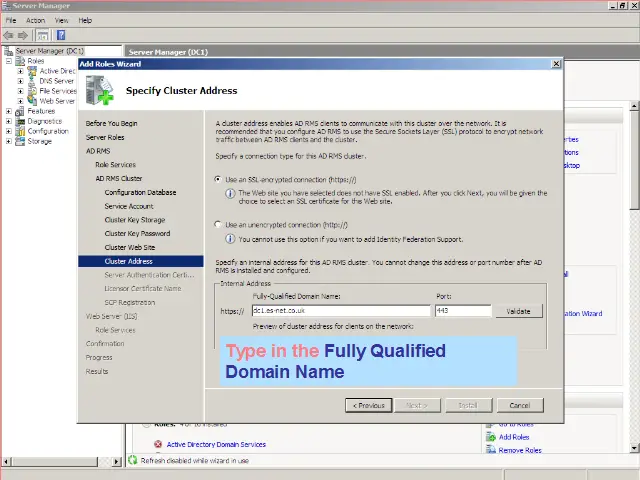Screen dimensions: 640x480
Task: Open Active Directory Domain Services link
Action: click(x=216, y=444)
